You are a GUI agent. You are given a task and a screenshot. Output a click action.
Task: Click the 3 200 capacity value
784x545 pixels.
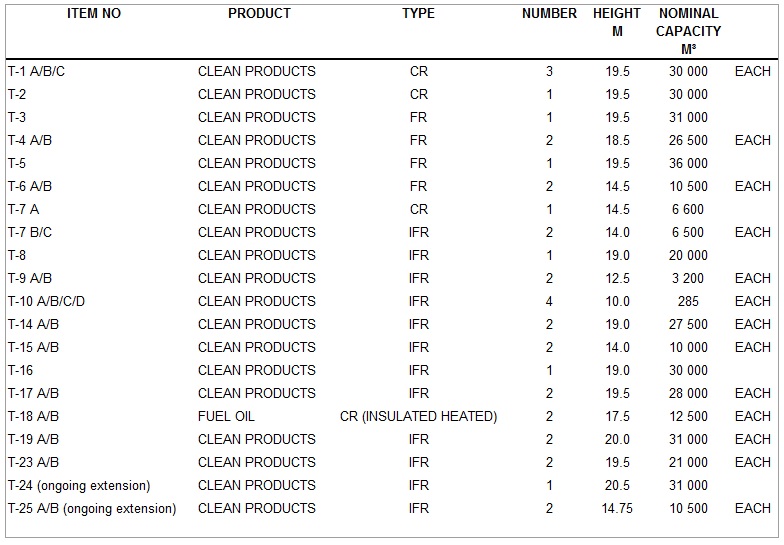pyautogui.click(x=688, y=279)
